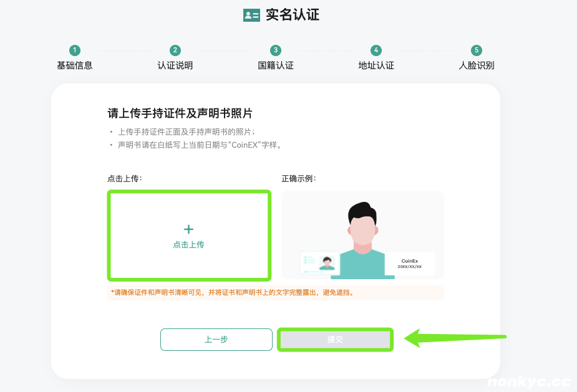The image size is (577, 392).
Task: Jump to the 人脸识别 step label
Action: coord(477,65)
